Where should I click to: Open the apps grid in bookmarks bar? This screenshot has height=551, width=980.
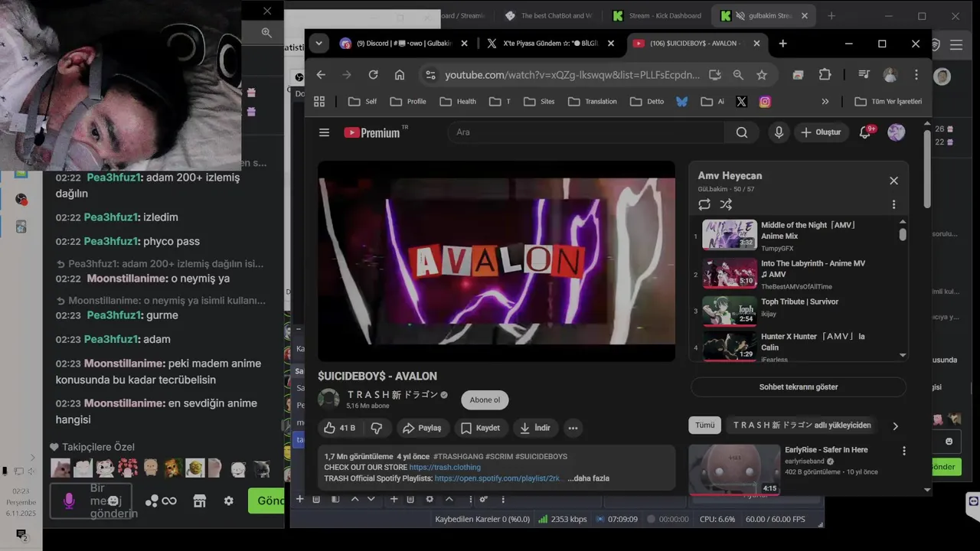[x=319, y=101]
